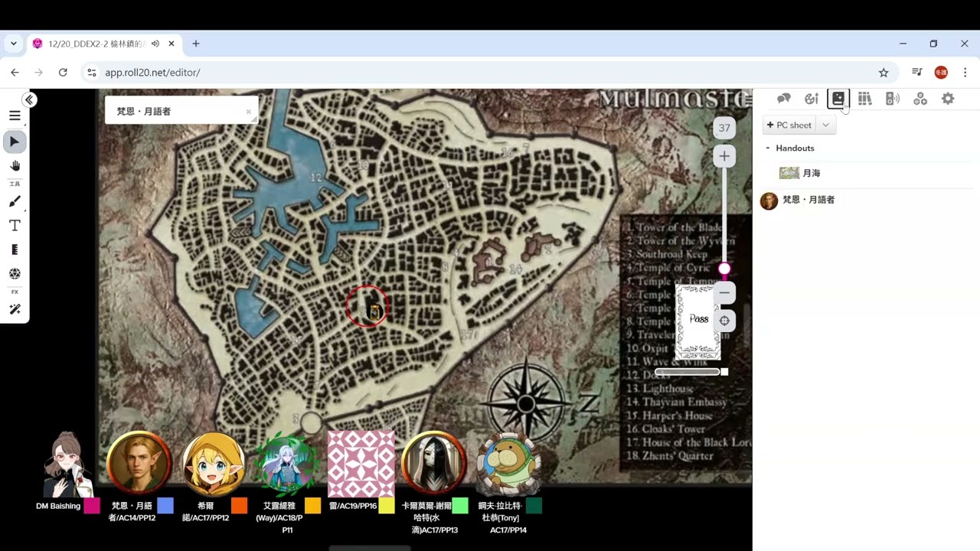View site information icon in address bar

coord(91,73)
